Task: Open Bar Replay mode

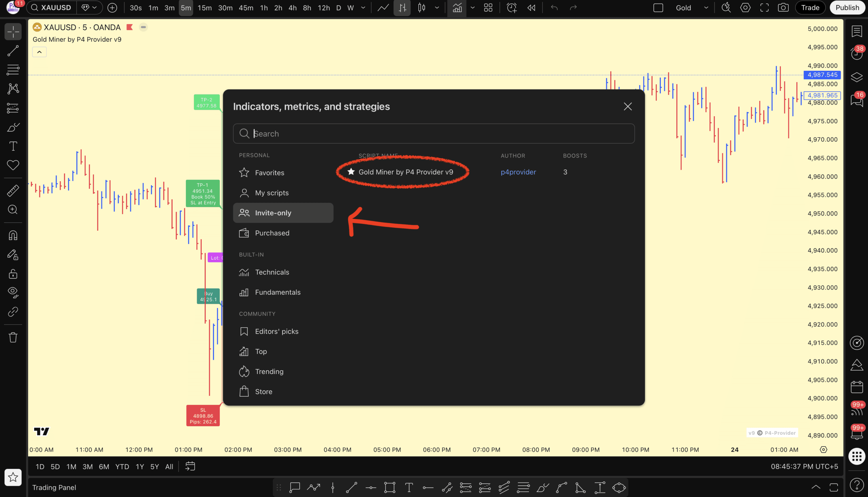Action: pyautogui.click(x=531, y=7)
